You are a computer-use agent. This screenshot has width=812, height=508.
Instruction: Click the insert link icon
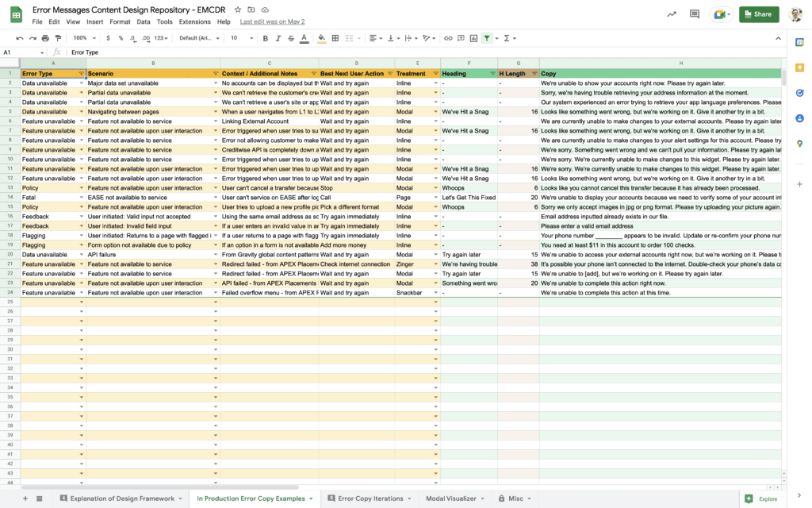click(448, 38)
